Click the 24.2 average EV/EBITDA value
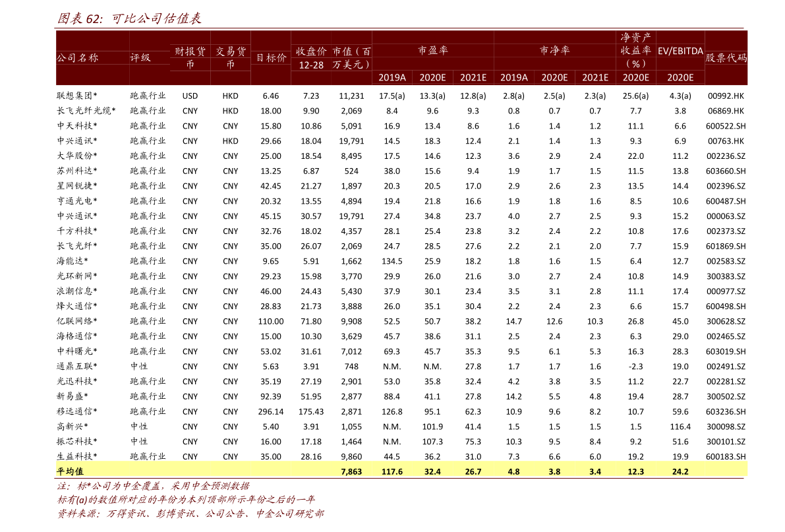785x532 pixels. click(680, 472)
